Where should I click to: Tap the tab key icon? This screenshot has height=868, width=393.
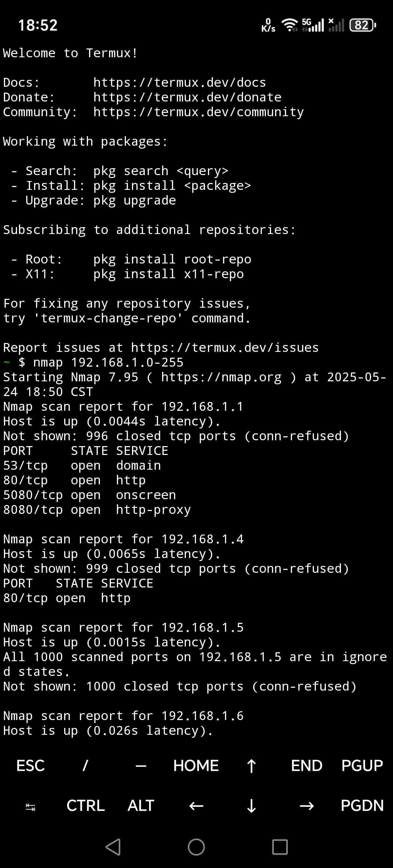pyautogui.click(x=30, y=806)
